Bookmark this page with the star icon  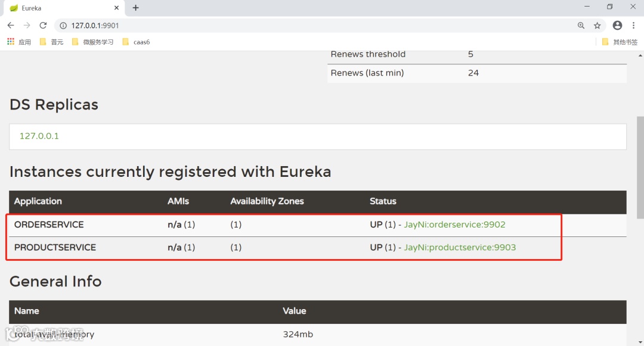597,26
